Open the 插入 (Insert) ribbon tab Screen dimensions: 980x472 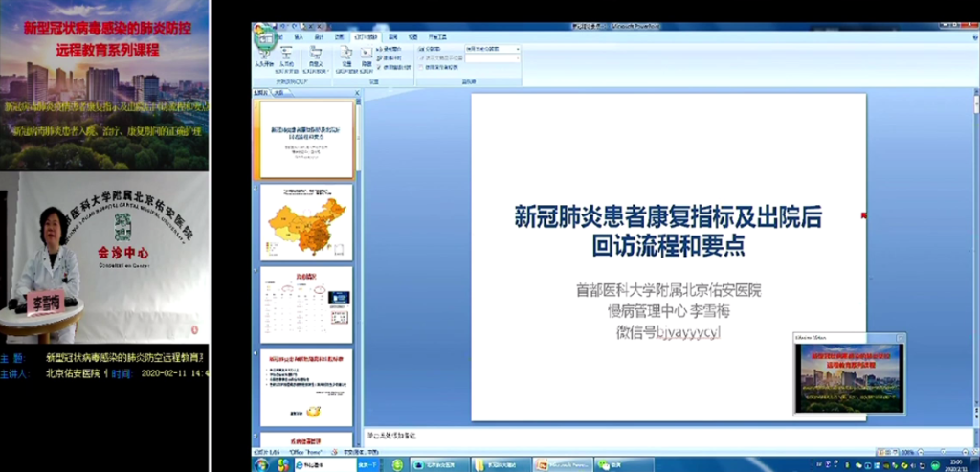pos(299,37)
